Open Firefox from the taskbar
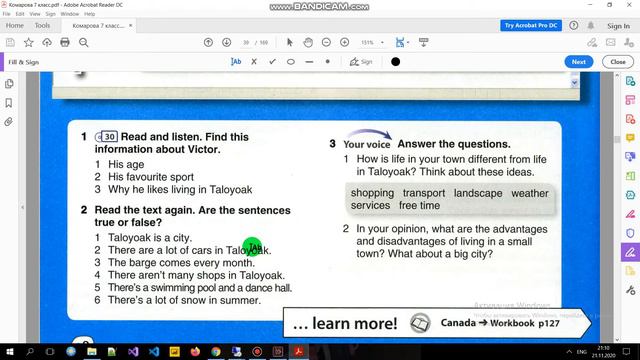 click(x=195, y=351)
